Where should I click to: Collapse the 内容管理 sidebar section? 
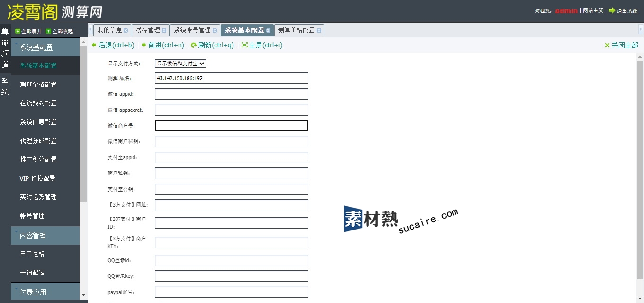tap(45, 236)
